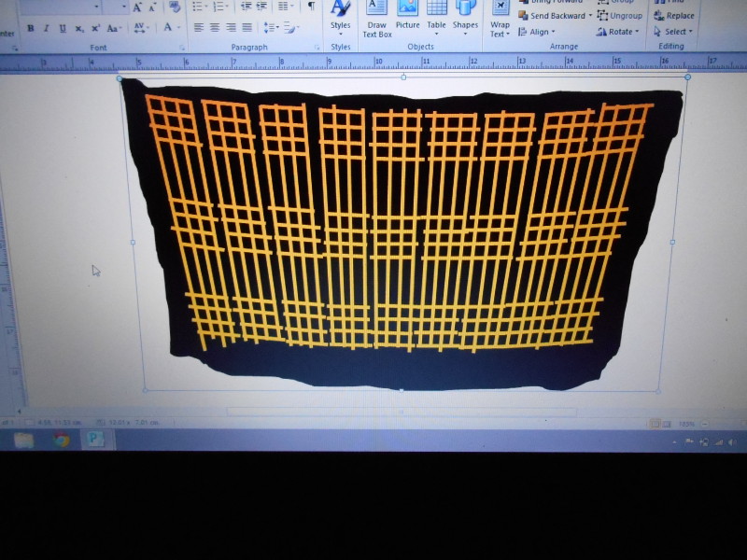The height and width of the screenshot is (560, 747).
Task: Toggle underline formatting
Action: coord(63,28)
